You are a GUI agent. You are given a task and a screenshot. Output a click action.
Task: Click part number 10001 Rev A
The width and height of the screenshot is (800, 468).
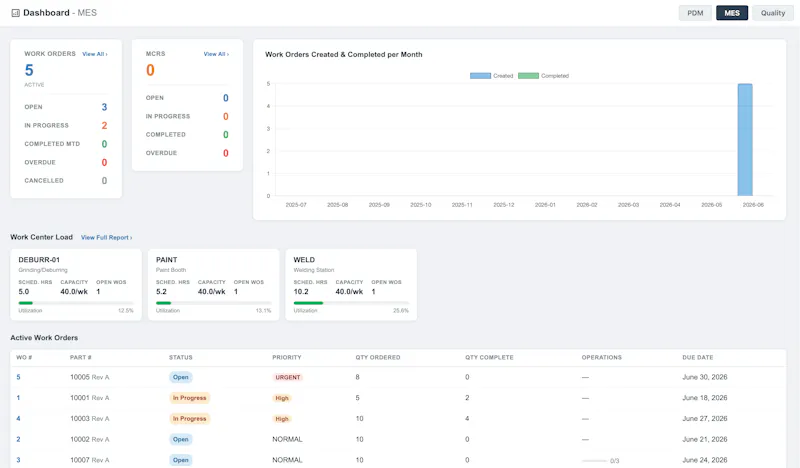[90, 398]
